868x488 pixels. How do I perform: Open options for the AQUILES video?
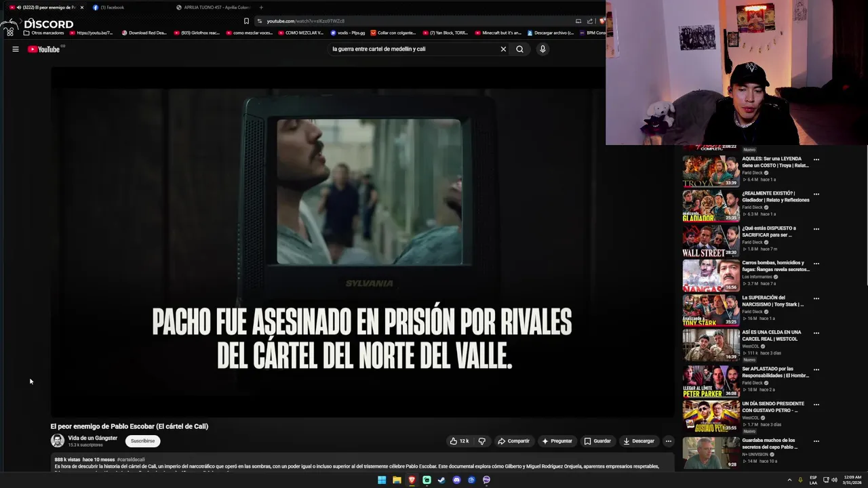(x=816, y=160)
